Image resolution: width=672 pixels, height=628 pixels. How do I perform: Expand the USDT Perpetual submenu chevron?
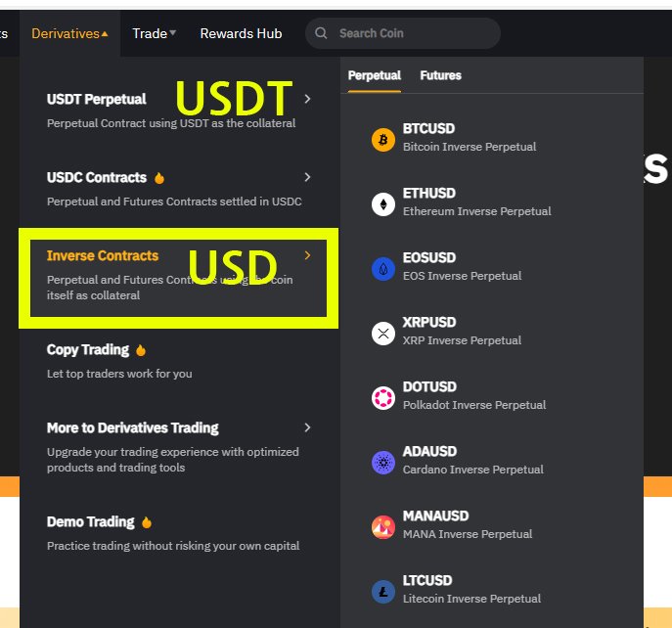[x=307, y=99]
